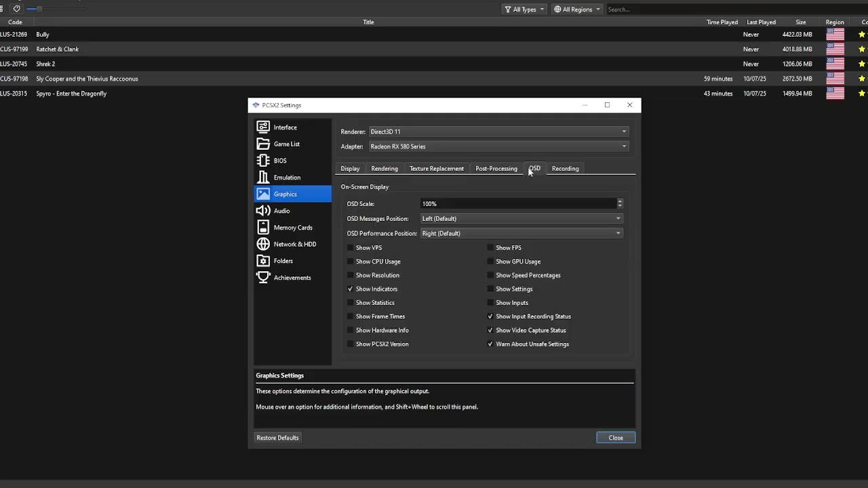Open the Post-Processing tab
The height and width of the screenshot is (488, 868).
(496, 169)
